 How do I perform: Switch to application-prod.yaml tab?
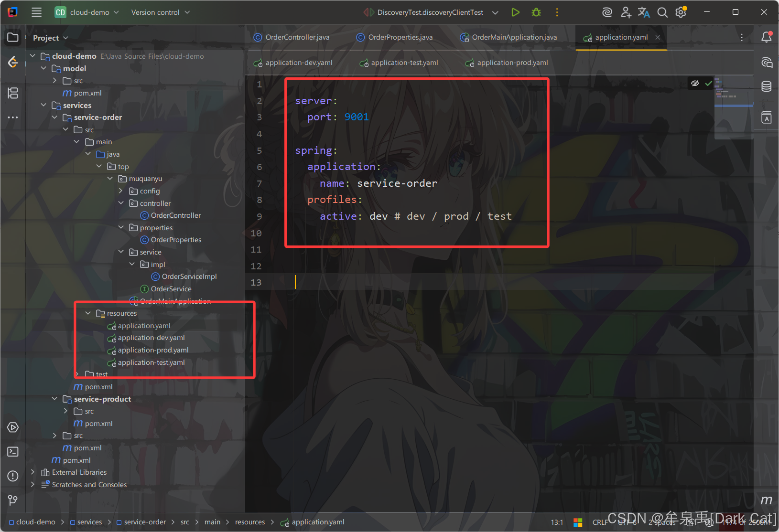coord(506,63)
